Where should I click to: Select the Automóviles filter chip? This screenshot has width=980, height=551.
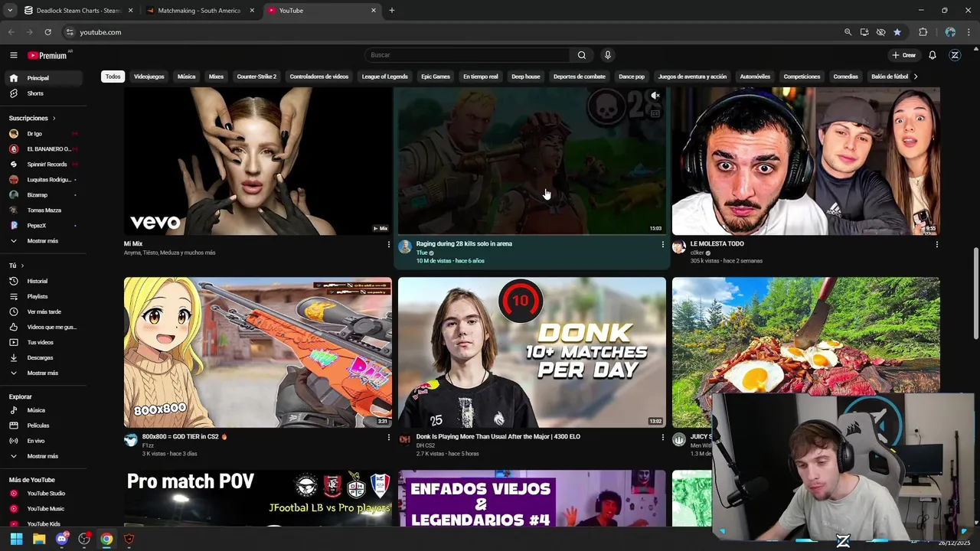755,77
